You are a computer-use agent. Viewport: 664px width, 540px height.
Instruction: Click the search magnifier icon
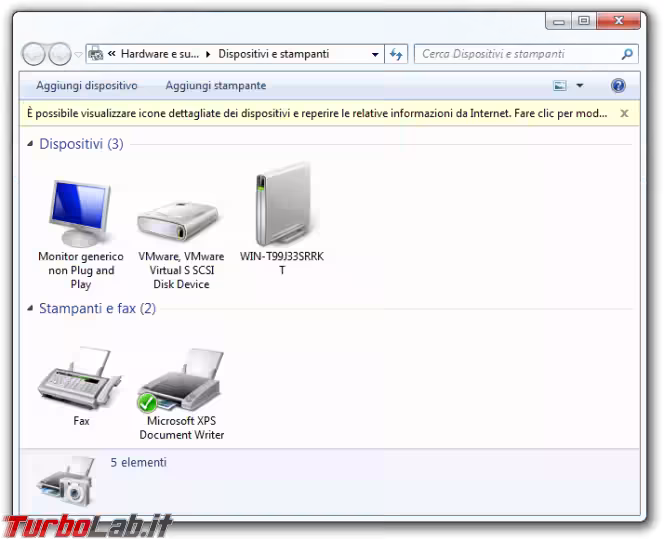pyautogui.click(x=627, y=54)
